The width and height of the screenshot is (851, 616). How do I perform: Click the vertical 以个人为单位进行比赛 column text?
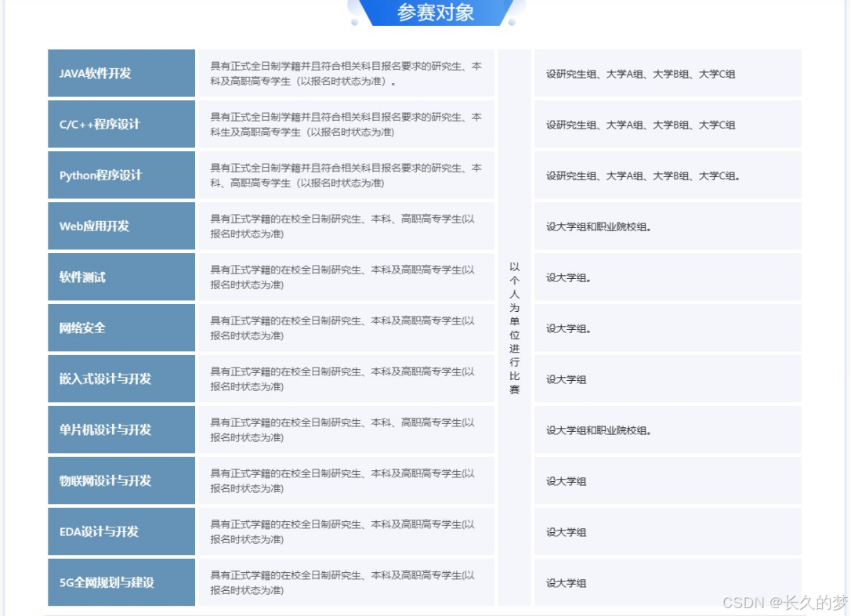click(515, 328)
